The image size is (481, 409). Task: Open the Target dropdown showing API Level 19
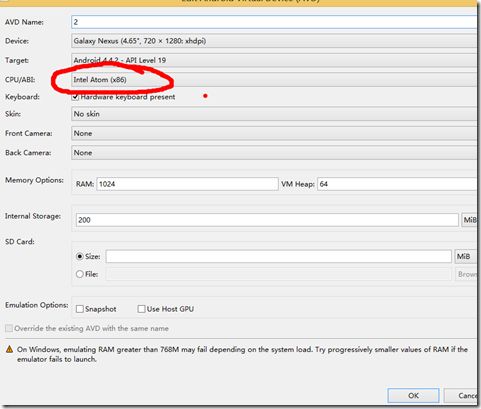(x=274, y=60)
